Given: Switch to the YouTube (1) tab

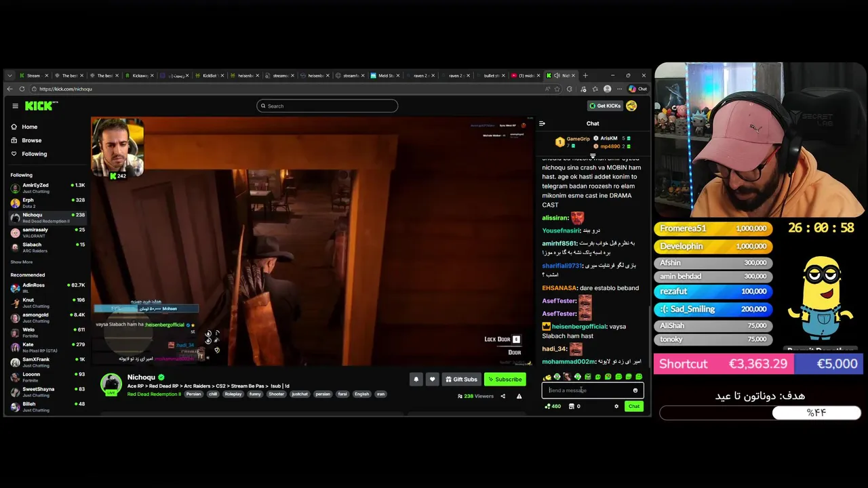Looking at the screenshot, I should pyautogui.click(x=526, y=75).
